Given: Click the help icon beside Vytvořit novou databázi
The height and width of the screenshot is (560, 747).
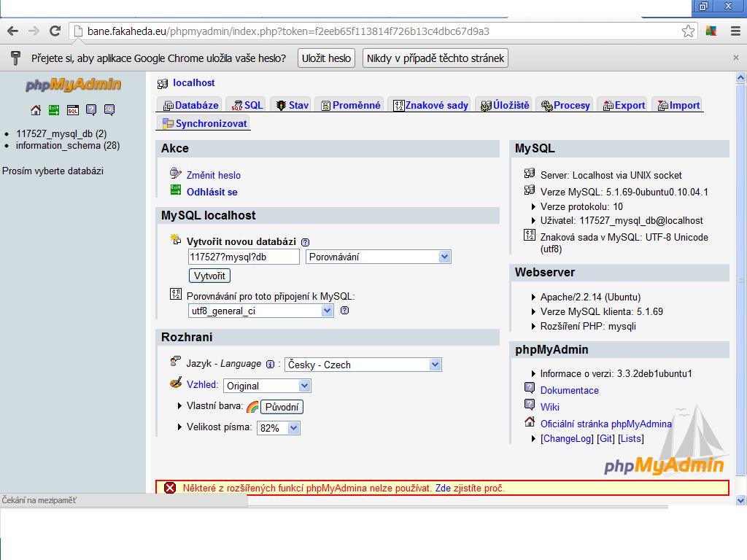Looking at the screenshot, I should tap(306, 242).
